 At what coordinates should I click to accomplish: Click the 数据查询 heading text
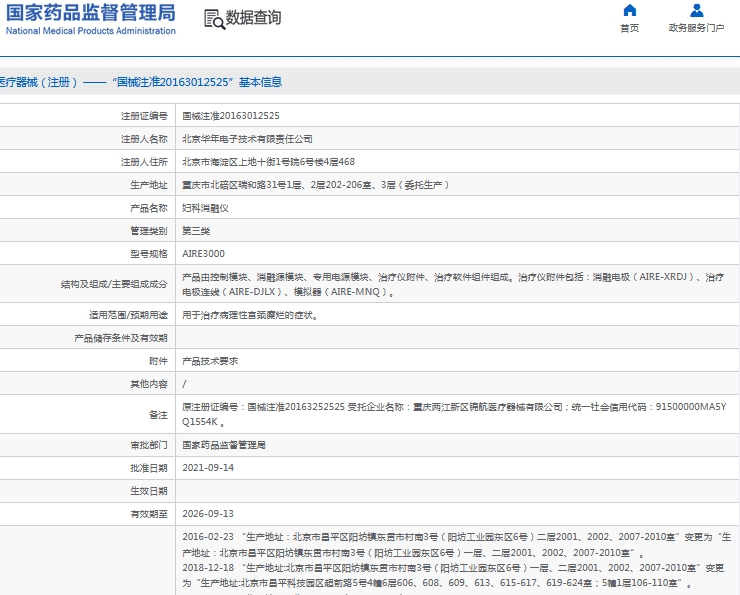pos(253,18)
